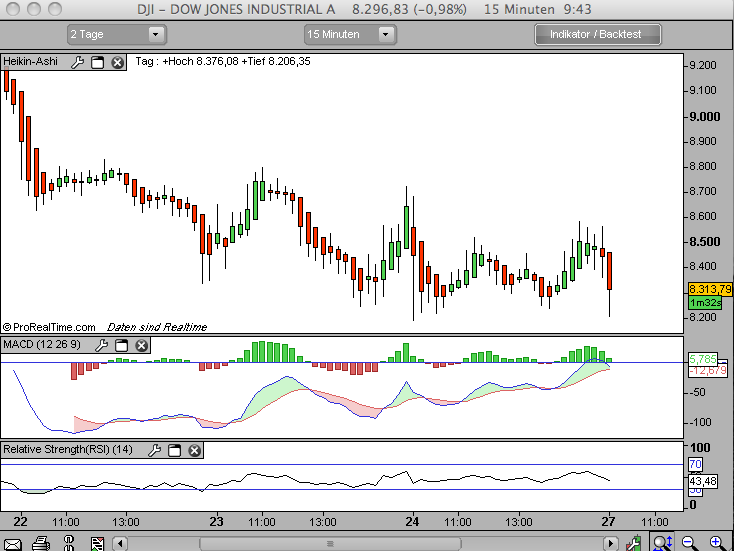This screenshot has width=734, height=551.
Task: Click the date label 23 on time axis
Action: point(216,522)
